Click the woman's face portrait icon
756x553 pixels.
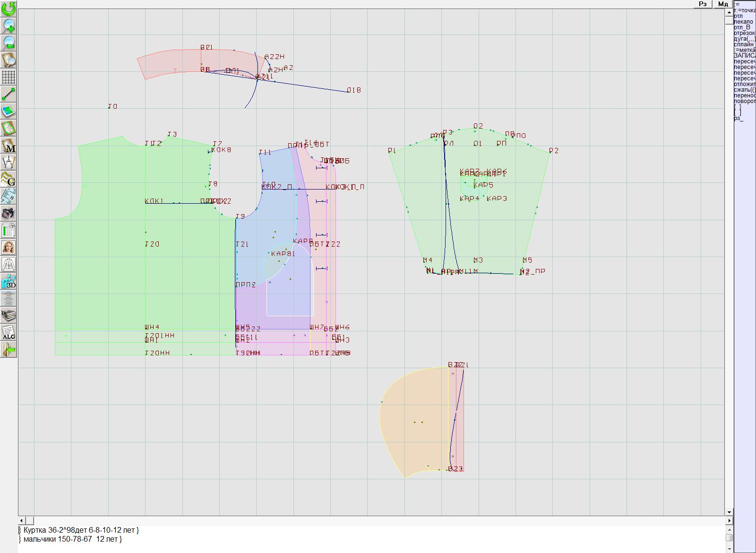coord(9,247)
